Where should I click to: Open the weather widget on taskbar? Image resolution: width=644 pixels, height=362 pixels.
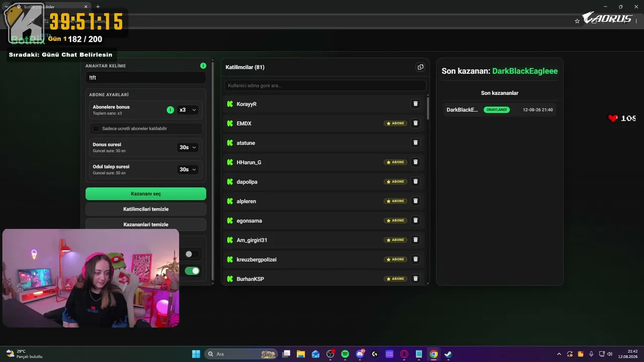24,354
